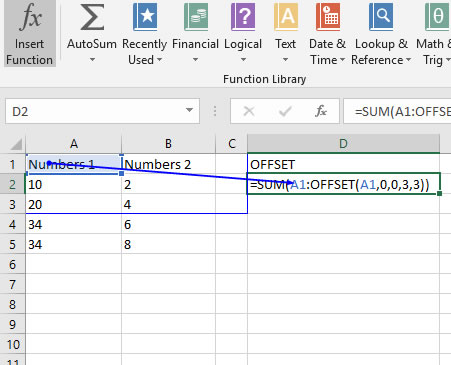This screenshot has width=451, height=365.
Task: Select row 8 header
Action: click(x=13, y=304)
